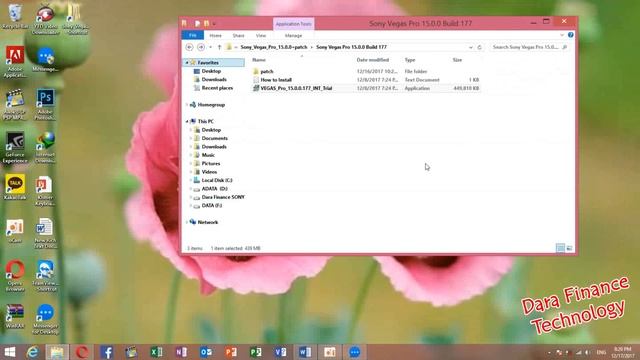
Task: Switch to details view layout
Action: (560, 248)
